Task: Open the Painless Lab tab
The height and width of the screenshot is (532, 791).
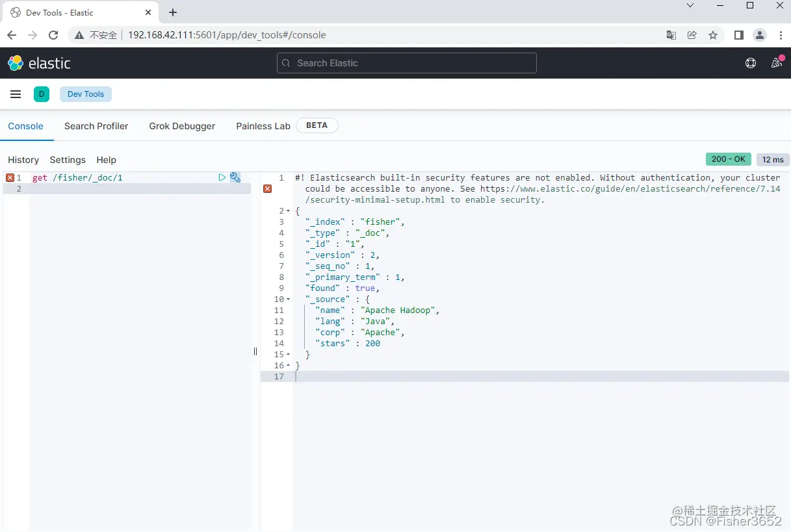Action: point(263,126)
